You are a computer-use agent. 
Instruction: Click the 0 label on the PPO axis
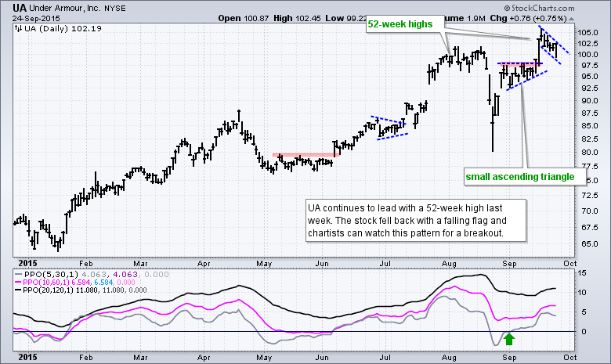point(584,332)
